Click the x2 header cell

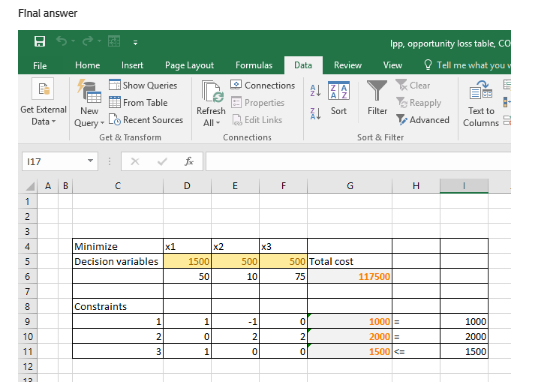click(235, 246)
